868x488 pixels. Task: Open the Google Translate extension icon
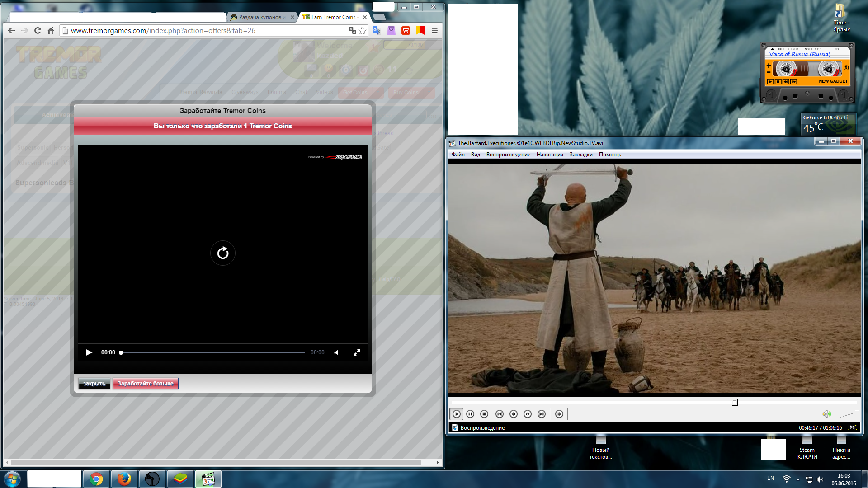[377, 30]
